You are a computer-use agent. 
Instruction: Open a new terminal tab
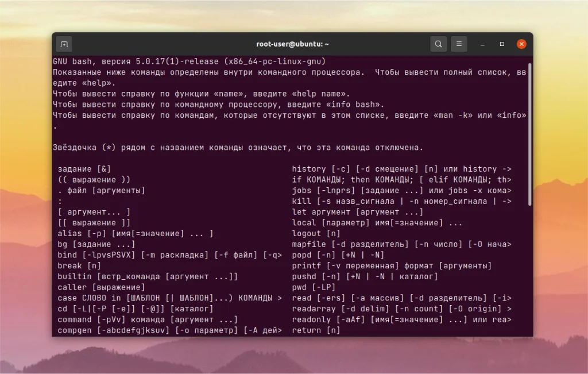pos(64,44)
